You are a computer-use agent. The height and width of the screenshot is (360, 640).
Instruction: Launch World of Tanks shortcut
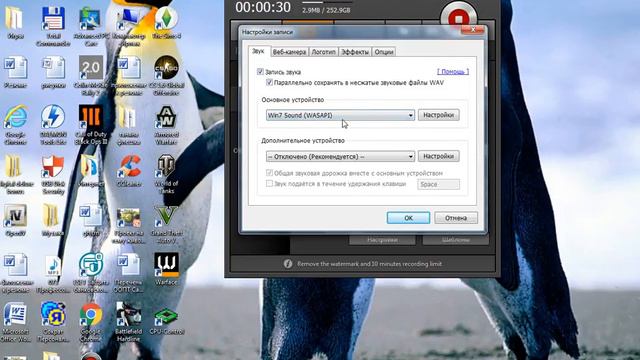[x=166, y=175]
